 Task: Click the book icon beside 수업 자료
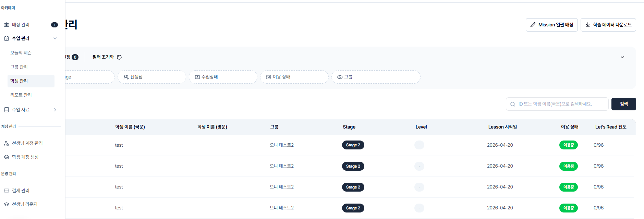pyautogui.click(x=7, y=110)
